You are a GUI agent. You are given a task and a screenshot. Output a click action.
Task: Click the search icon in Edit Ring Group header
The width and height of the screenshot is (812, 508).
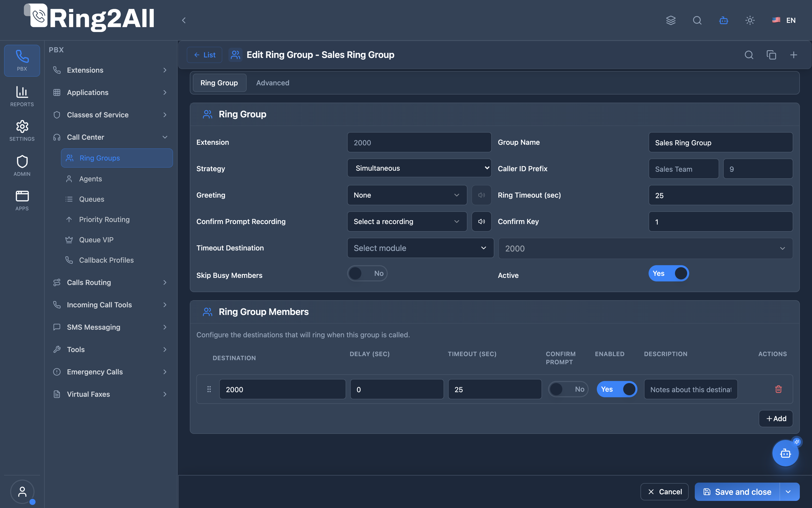tap(749, 55)
